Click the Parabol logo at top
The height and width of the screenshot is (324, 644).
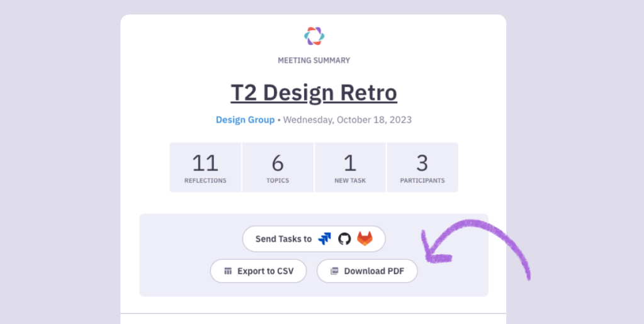tap(314, 36)
